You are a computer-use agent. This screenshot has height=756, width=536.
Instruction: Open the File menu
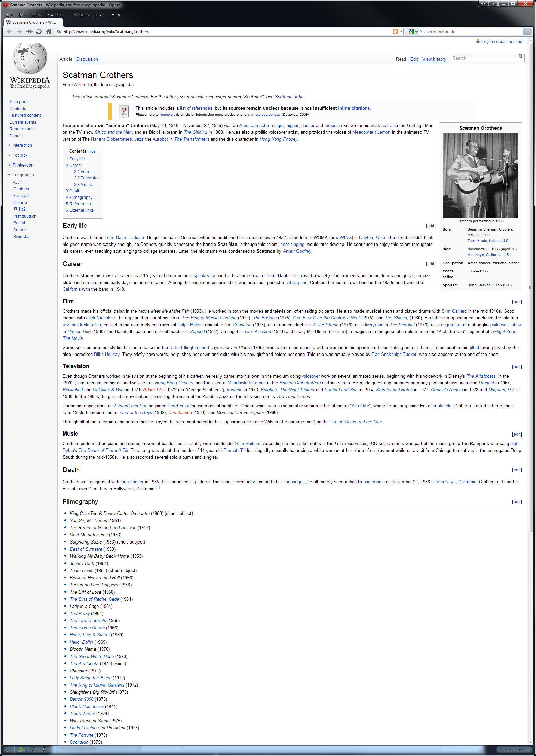10,15
